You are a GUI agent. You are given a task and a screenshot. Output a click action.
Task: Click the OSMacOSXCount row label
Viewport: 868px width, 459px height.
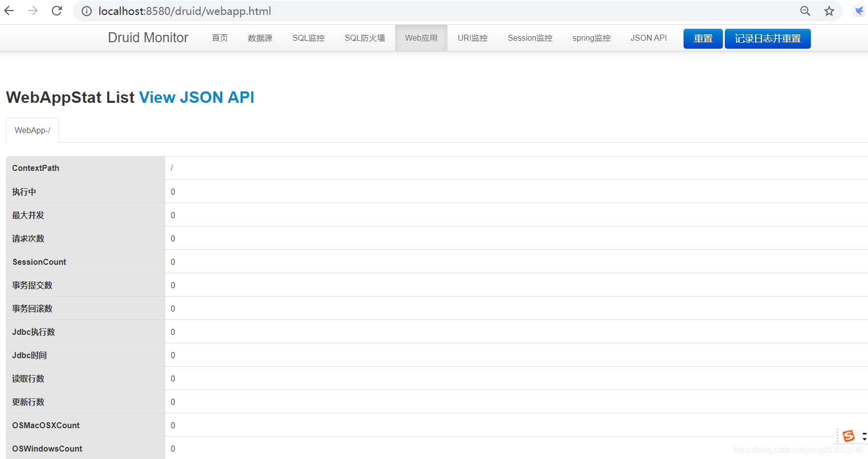point(46,425)
